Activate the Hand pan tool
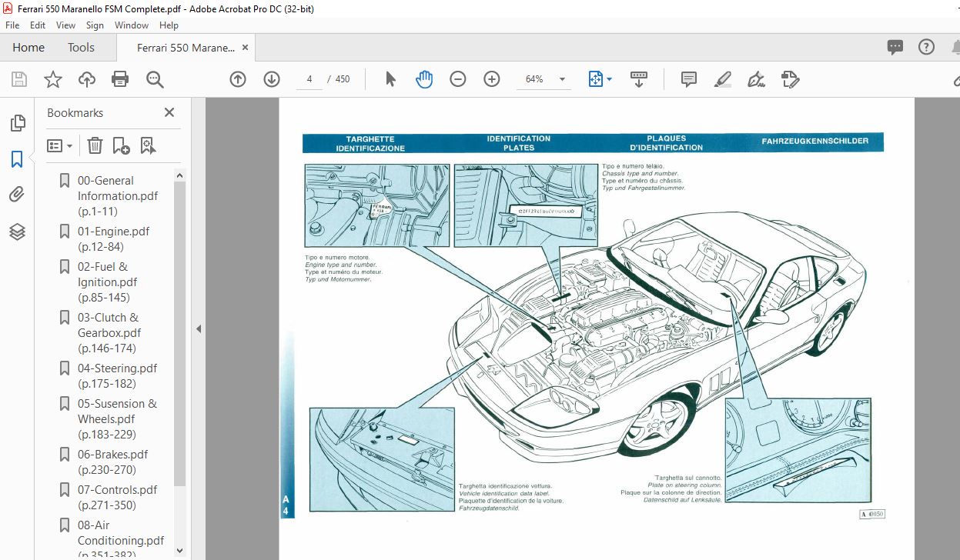960x560 pixels. click(x=424, y=79)
